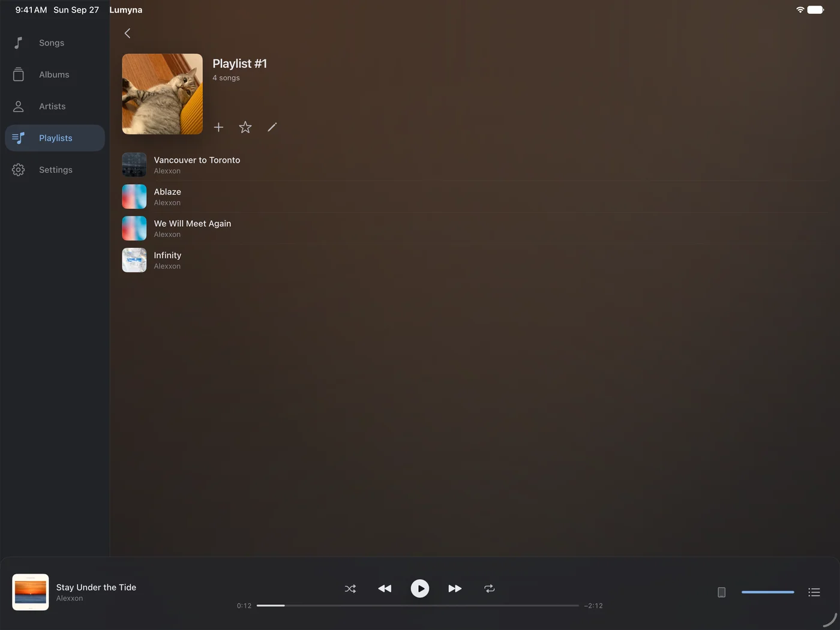Image resolution: width=840 pixels, height=630 pixels.
Task: Click the remaining time -2:12 label
Action: coord(593,605)
